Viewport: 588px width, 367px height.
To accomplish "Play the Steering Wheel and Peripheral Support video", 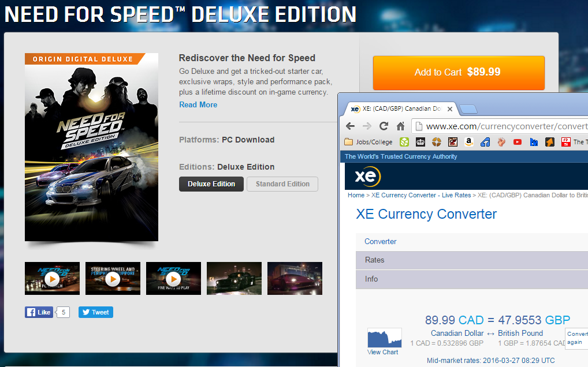I will pos(113,278).
